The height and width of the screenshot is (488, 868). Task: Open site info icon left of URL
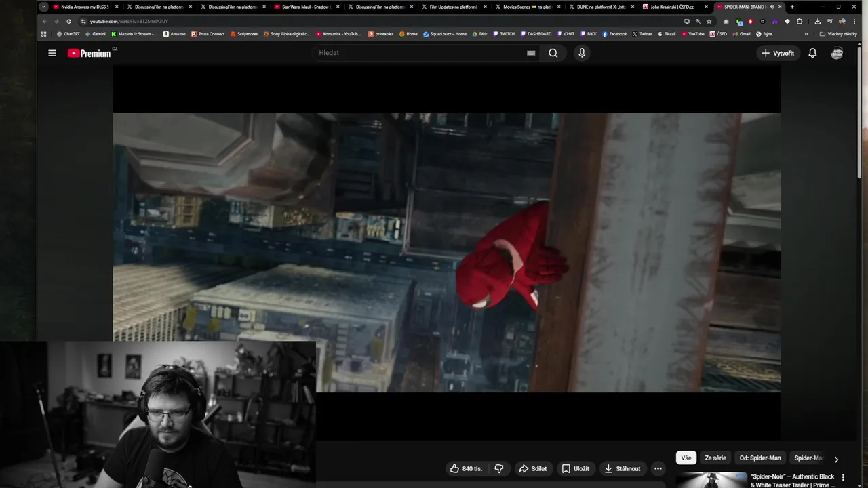(84, 21)
